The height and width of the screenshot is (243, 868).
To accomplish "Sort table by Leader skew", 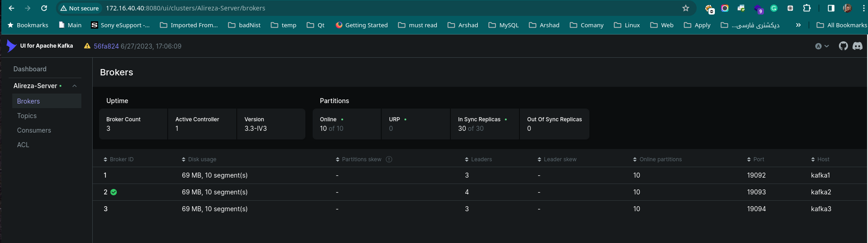I will [557, 159].
